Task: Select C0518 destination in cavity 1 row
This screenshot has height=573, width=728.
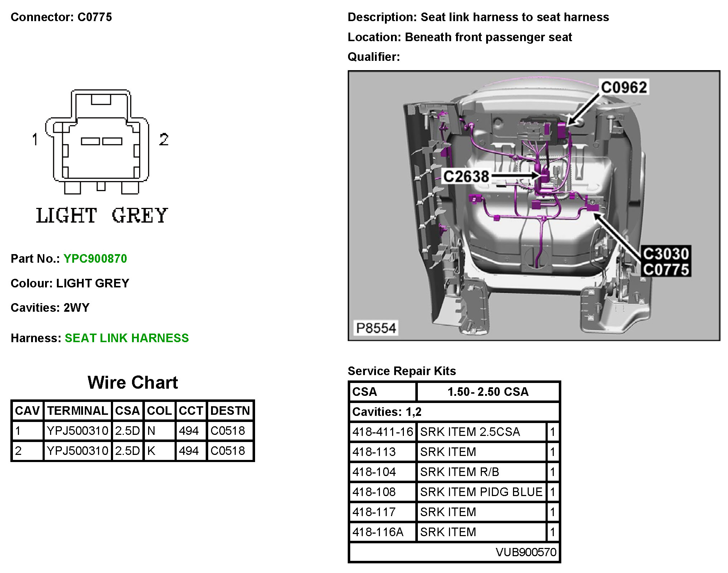Action: (228, 431)
